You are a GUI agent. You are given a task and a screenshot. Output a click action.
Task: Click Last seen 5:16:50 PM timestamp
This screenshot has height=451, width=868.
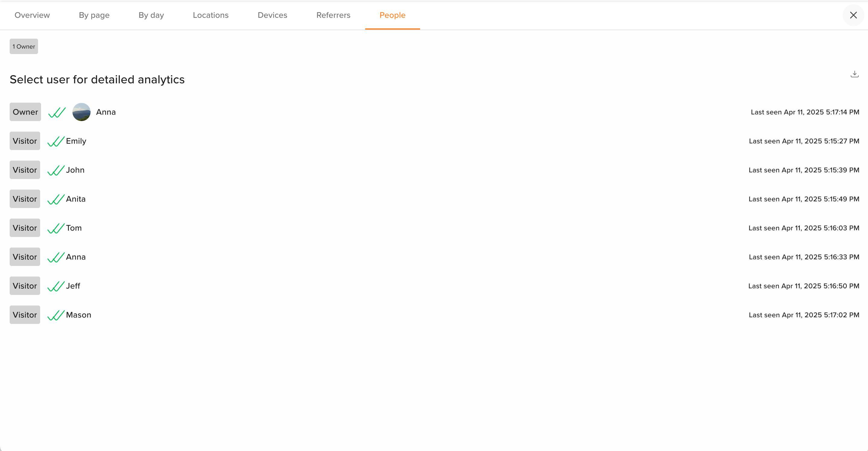coord(804,286)
